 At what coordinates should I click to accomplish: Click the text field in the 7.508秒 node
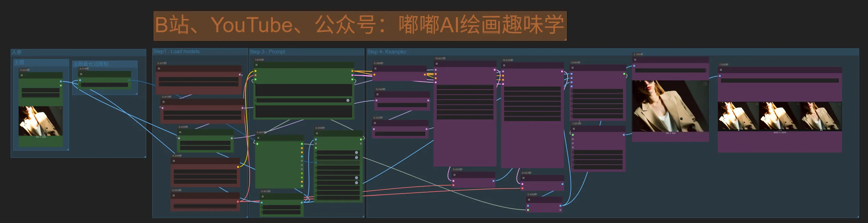pos(779,80)
